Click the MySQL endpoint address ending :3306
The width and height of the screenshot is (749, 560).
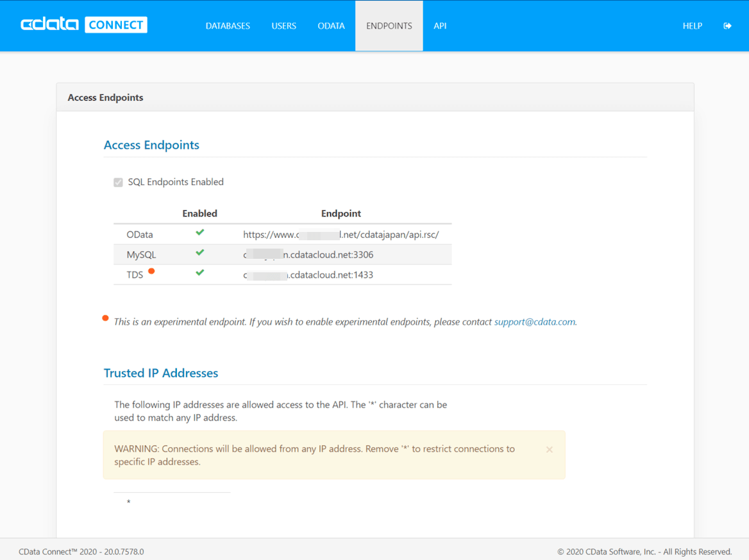point(308,254)
